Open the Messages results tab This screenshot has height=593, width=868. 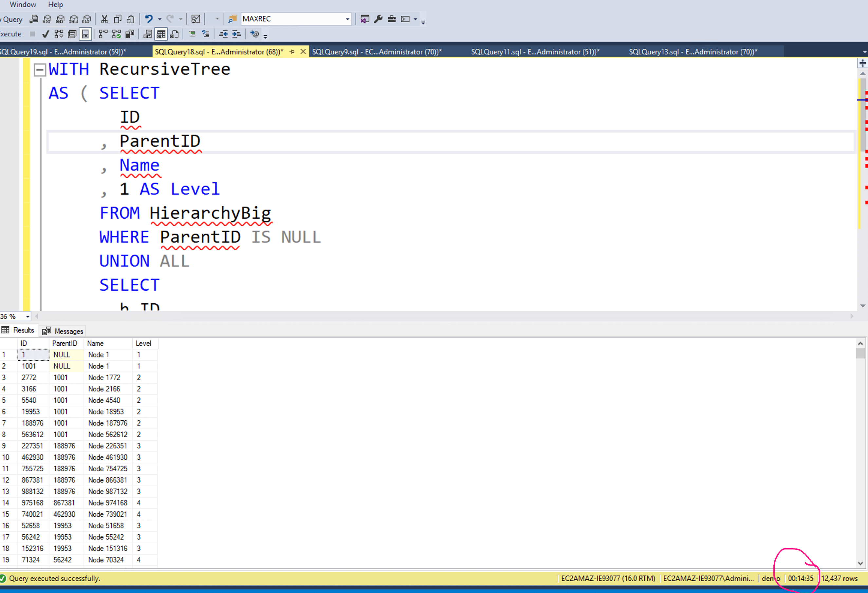pyautogui.click(x=64, y=331)
